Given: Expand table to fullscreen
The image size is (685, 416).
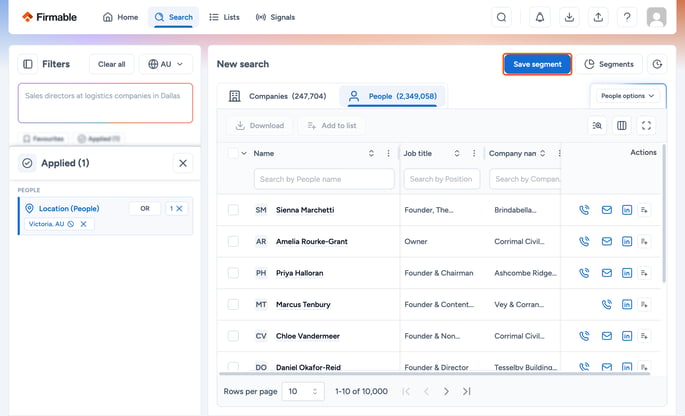Looking at the screenshot, I should 646,126.
